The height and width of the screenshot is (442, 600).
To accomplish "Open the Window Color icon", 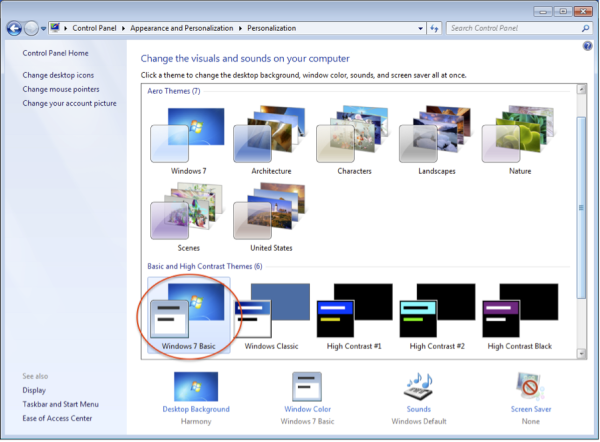I will [x=306, y=386].
